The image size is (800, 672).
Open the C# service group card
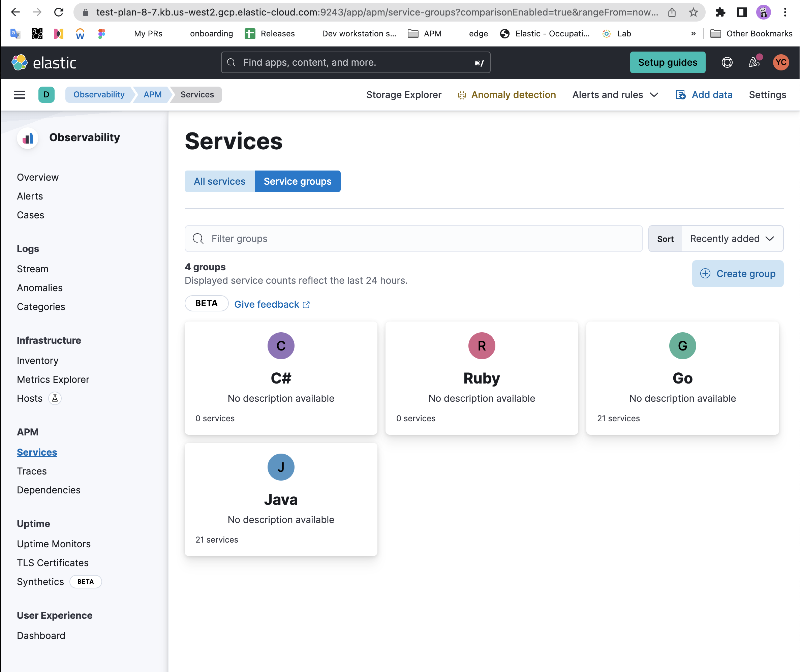tap(281, 377)
